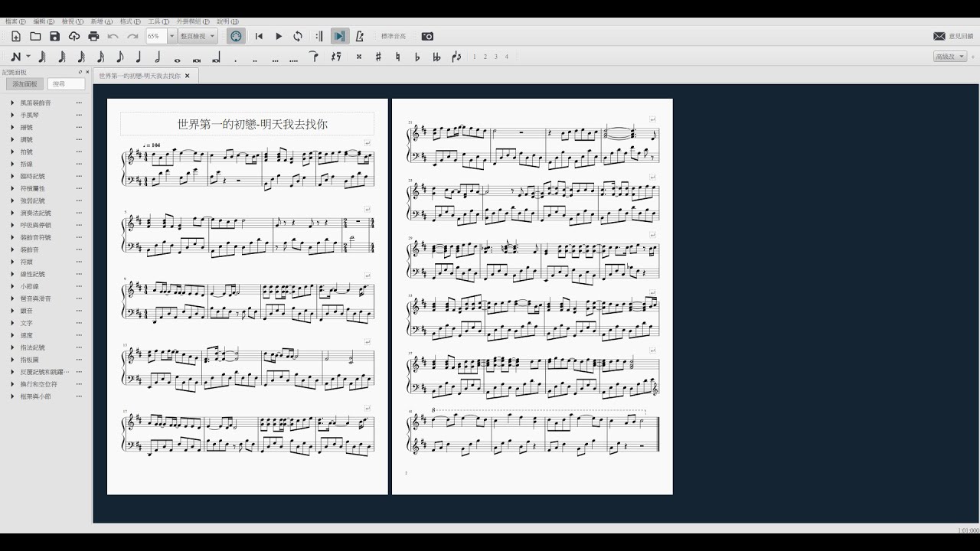The image size is (980, 551).
Task: Print the score using the printer icon
Action: [x=93, y=36]
